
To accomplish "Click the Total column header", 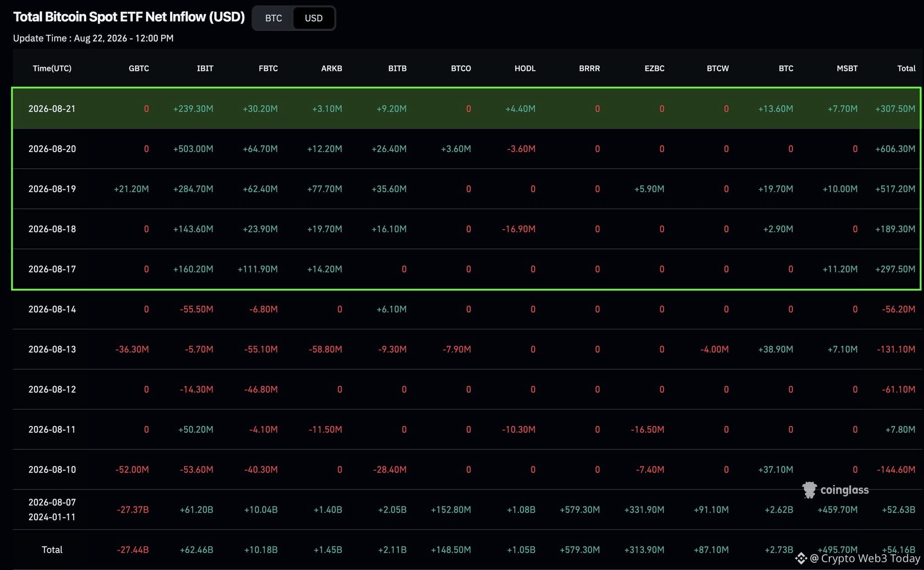I will [906, 68].
